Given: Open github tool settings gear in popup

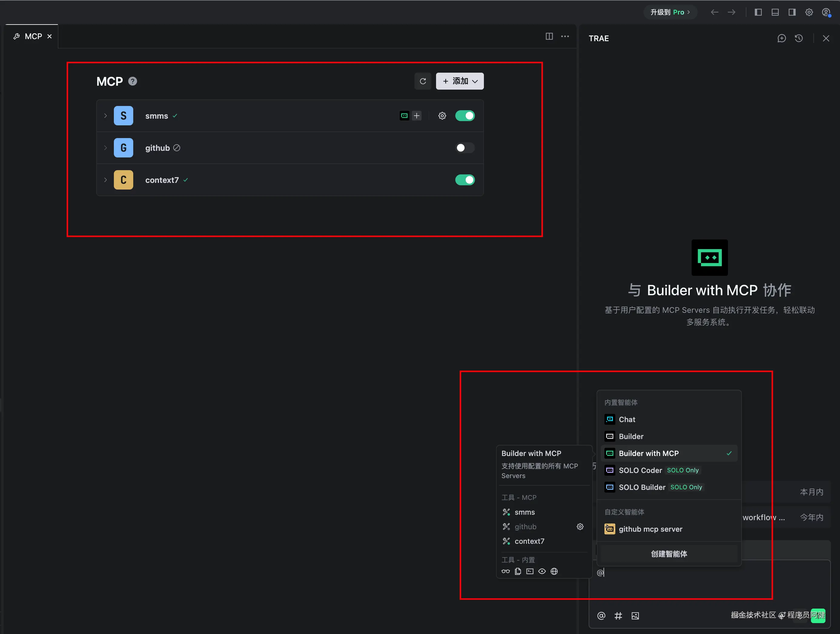Looking at the screenshot, I should [x=580, y=527].
